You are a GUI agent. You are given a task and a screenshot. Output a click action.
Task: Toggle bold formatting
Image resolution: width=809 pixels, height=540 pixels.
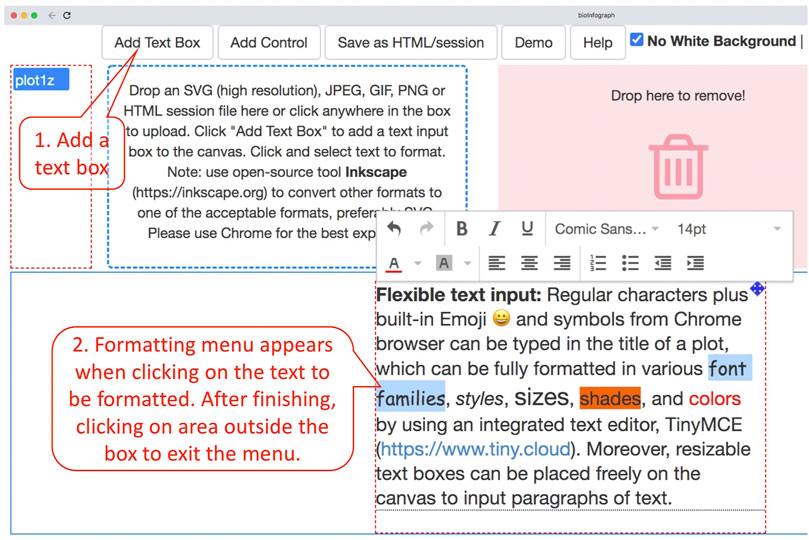tap(462, 228)
